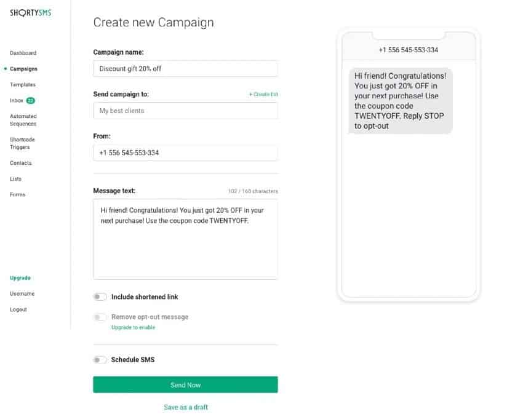Open Shortcode Triggers section
This screenshot has width=523, height=420.
pyautogui.click(x=22, y=143)
